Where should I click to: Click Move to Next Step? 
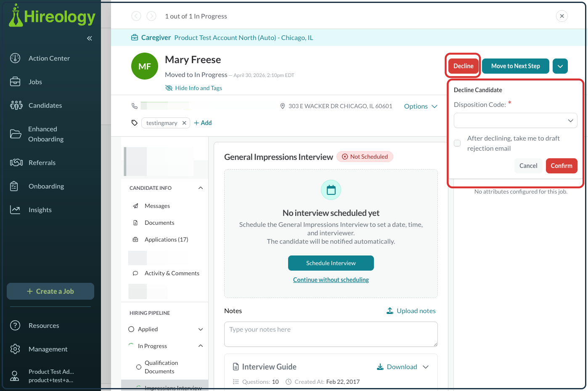[516, 66]
